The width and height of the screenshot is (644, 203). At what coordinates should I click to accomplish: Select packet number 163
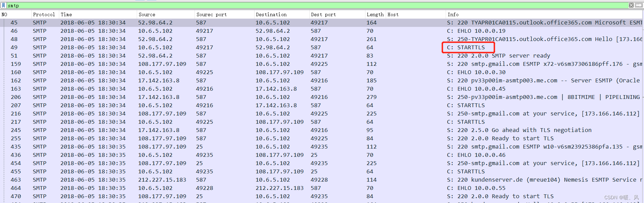click(x=15, y=89)
